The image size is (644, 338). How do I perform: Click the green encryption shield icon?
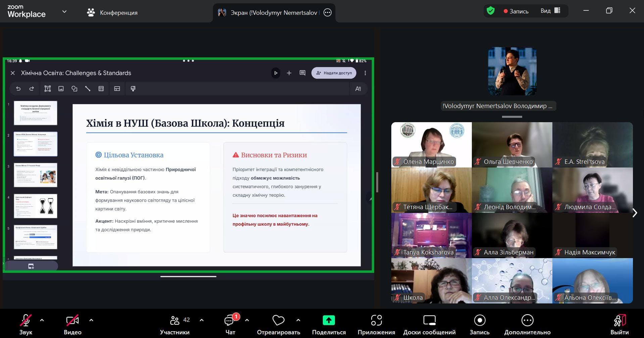491,11
